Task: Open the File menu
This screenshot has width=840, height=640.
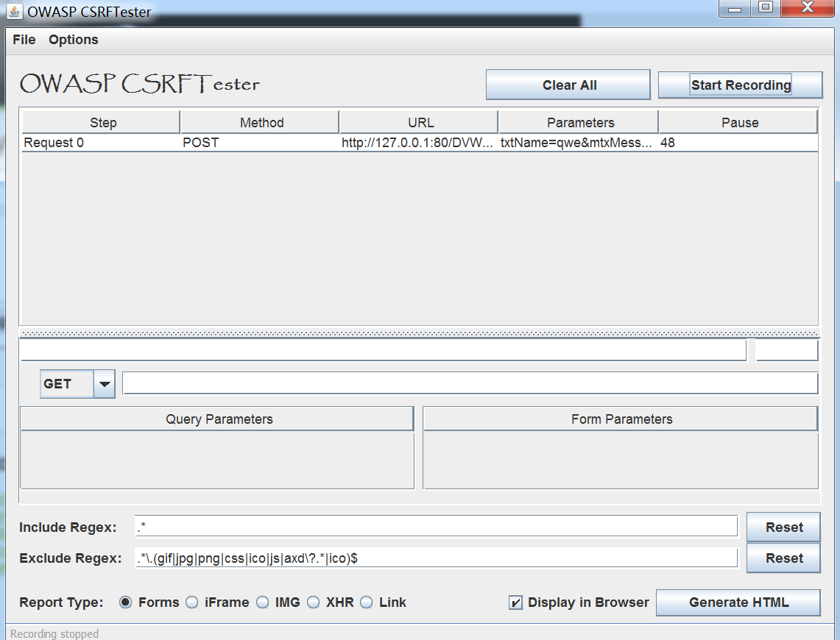Action: 24,40
